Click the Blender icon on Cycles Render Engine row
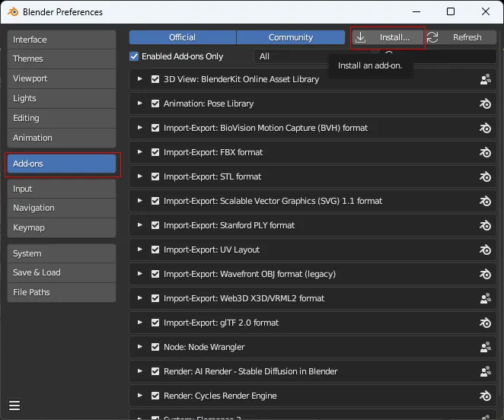Viewport: 504px width, 420px height. (x=485, y=396)
